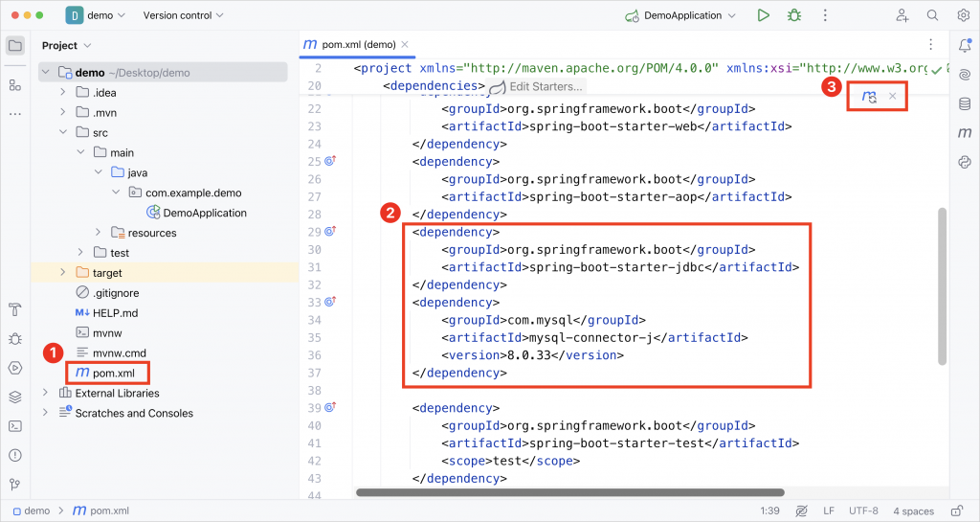Open the Project tool window folder icon
Screen dimensions: 980x522
pos(15,46)
